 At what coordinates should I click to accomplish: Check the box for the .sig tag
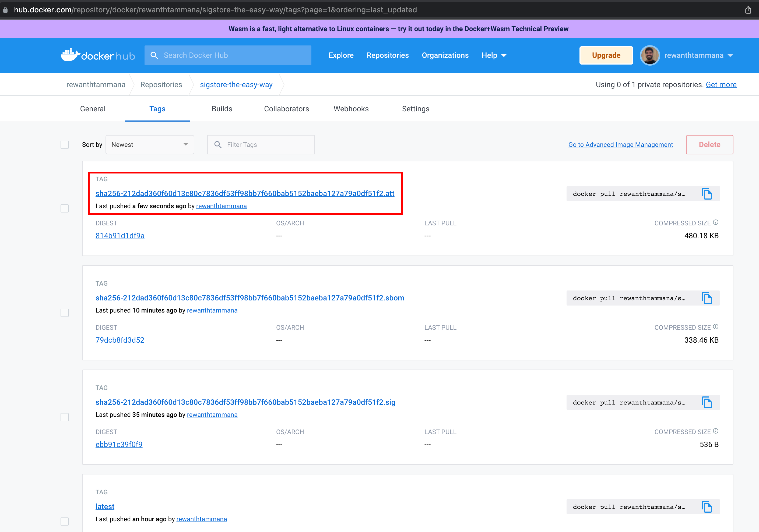65,417
